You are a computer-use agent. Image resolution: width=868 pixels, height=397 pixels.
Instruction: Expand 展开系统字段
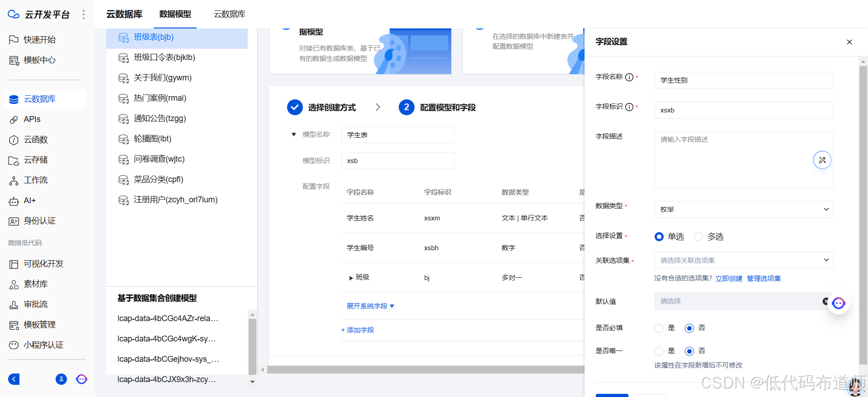point(370,306)
